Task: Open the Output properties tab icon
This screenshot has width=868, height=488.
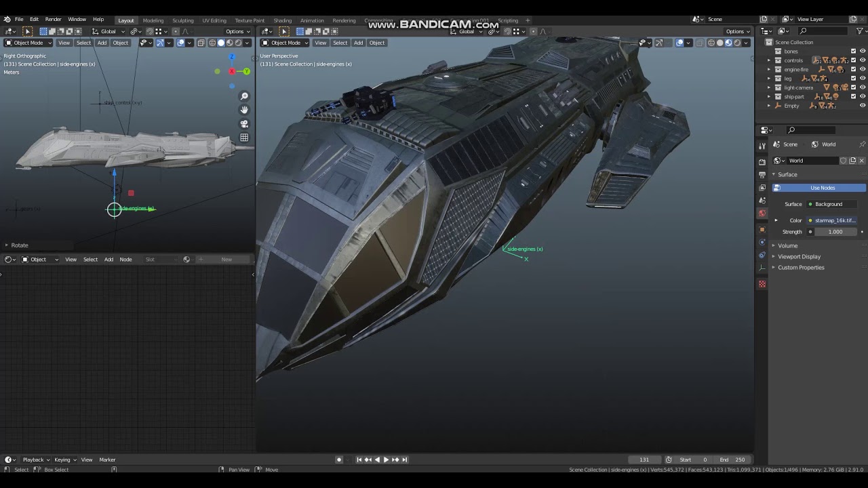Action: (762, 175)
